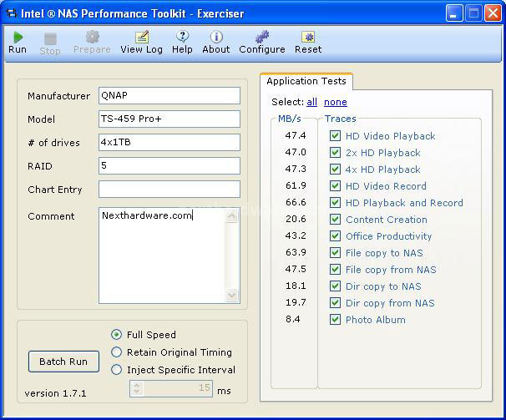Click into the Manufacturer field

(170, 95)
